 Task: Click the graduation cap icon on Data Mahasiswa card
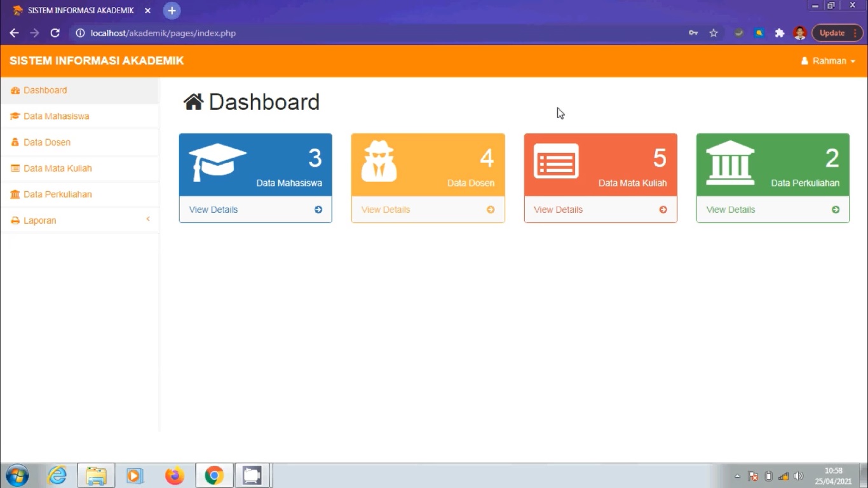click(217, 161)
